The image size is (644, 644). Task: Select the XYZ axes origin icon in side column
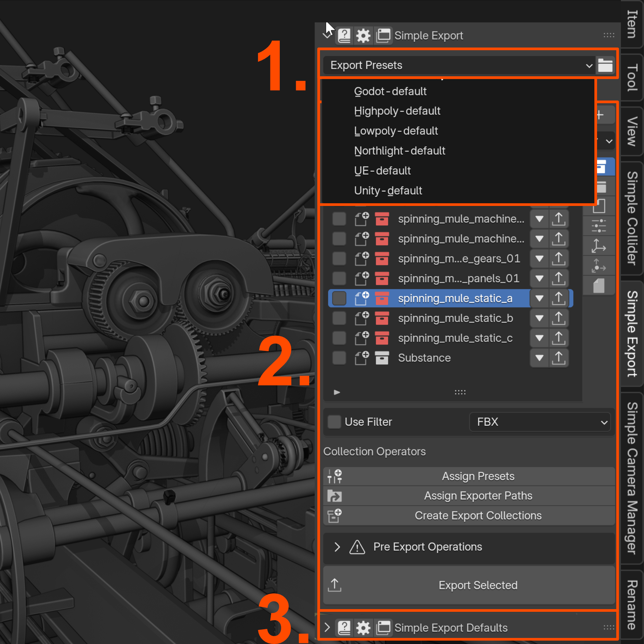pyautogui.click(x=599, y=246)
